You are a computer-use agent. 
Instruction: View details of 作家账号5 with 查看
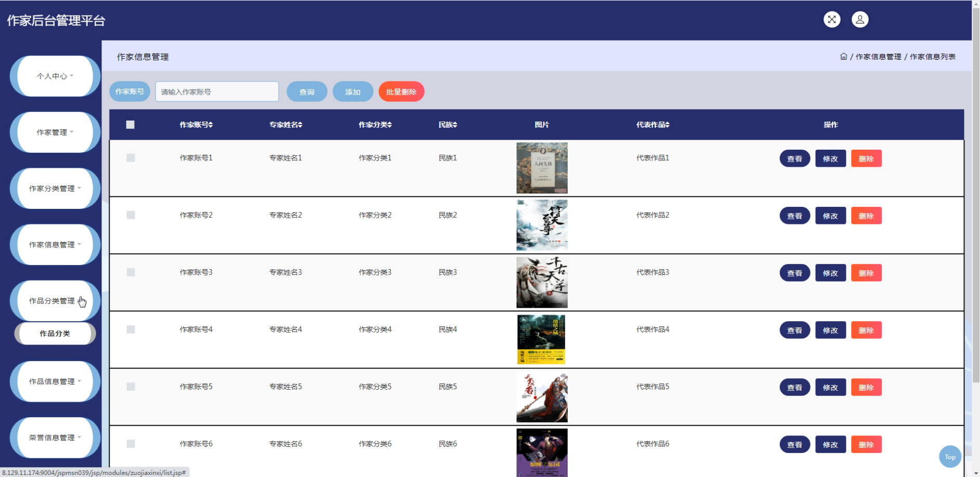[x=795, y=387]
